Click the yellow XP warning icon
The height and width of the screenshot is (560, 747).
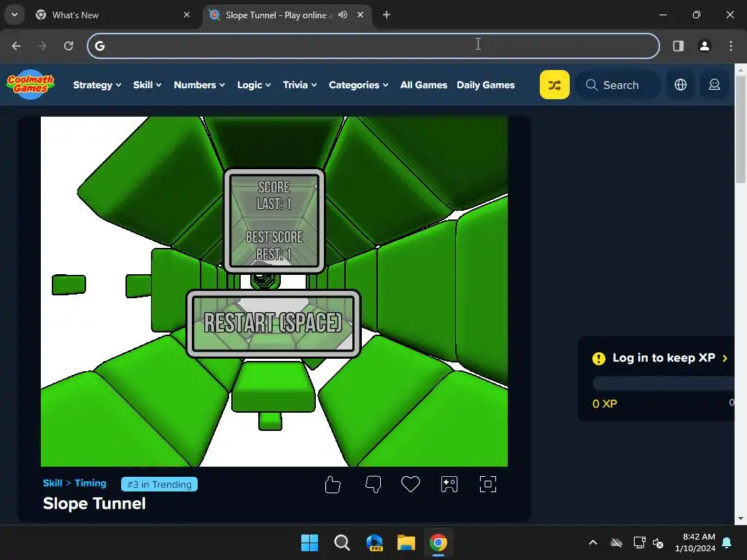pos(598,359)
